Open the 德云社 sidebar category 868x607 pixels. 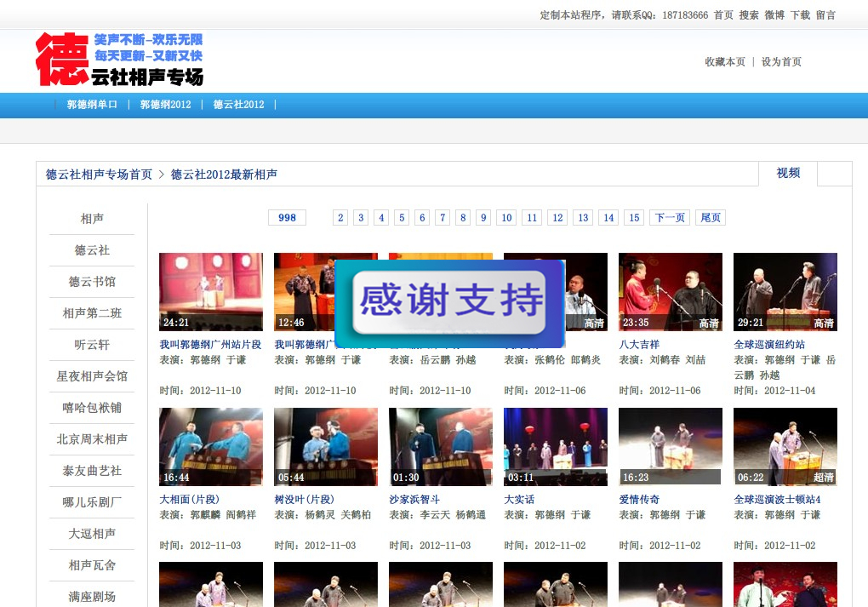[x=92, y=250]
